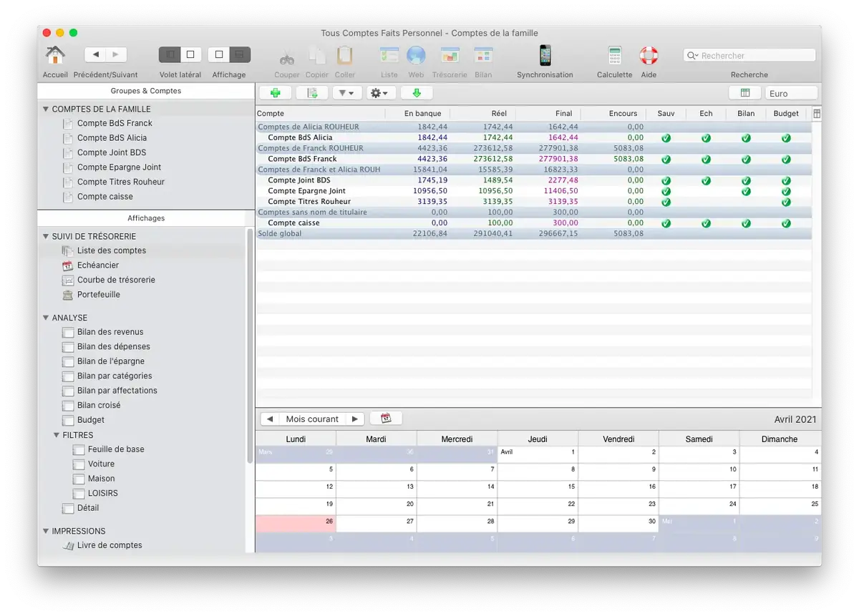Click the Accueil home icon
The width and height of the screenshot is (859, 616).
(x=55, y=56)
